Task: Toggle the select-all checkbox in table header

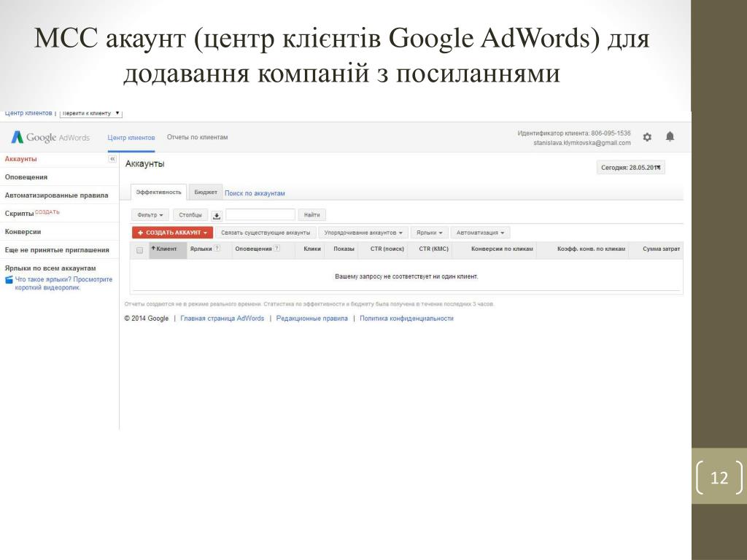Action: click(x=139, y=250)
